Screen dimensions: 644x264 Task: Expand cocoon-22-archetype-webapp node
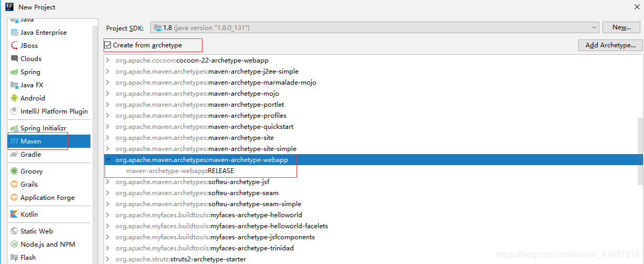click(108, 60)
